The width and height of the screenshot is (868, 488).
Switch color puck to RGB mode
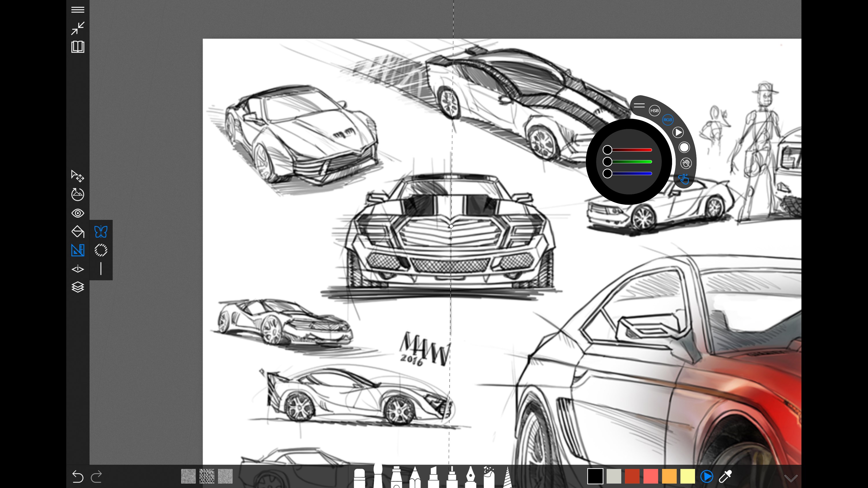[668, 120]
